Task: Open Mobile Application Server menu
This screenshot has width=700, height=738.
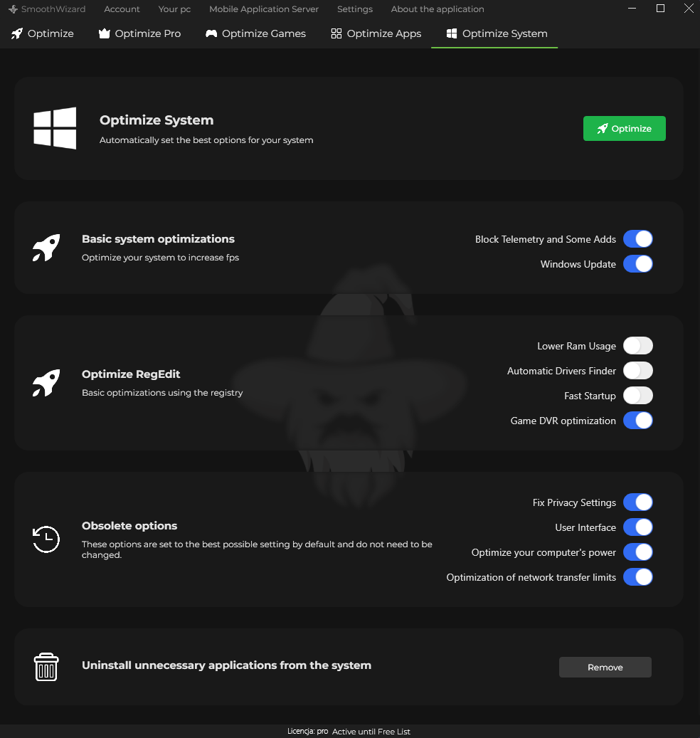Action: (x=264, y=9)
